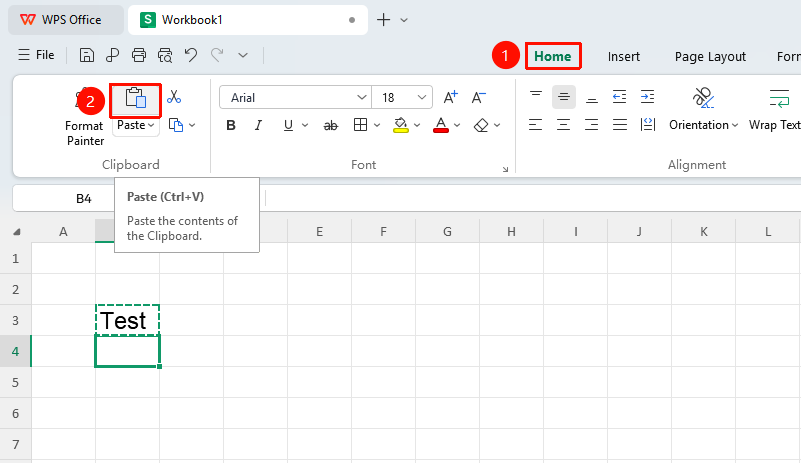Select cell containing Test
Screen dimensions: 801x463
(x=127, y=320)
